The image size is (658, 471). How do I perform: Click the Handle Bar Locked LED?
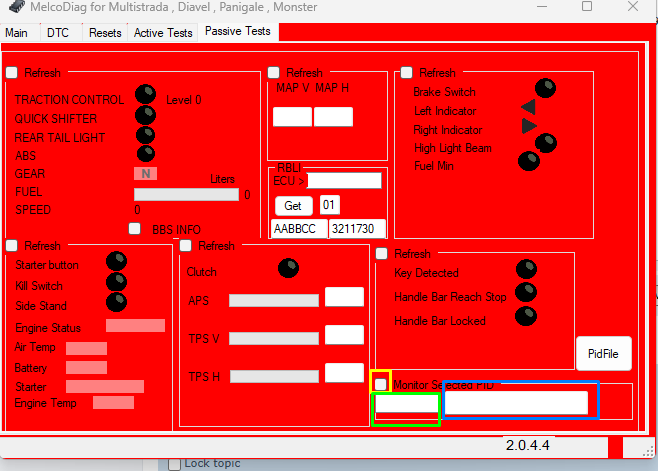point(526,316)
